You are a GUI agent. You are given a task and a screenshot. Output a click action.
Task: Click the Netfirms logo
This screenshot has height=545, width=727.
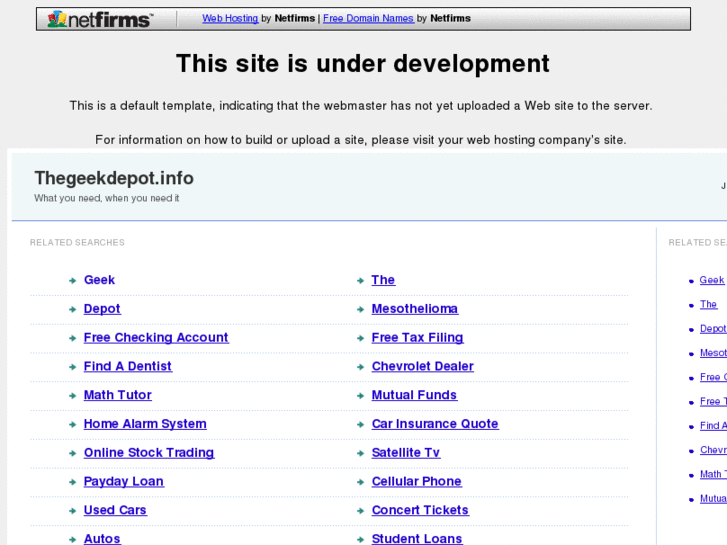(x=100, y=19)
